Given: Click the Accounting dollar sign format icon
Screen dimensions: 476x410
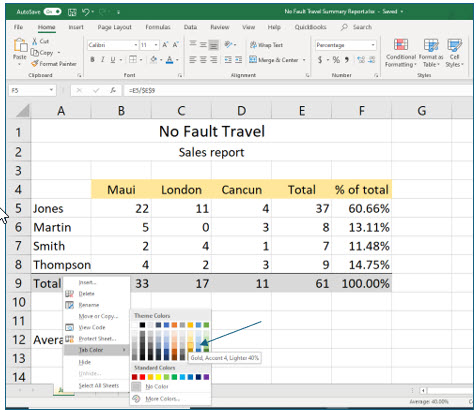Looking at the screenshot, I should tap(320, 60).
